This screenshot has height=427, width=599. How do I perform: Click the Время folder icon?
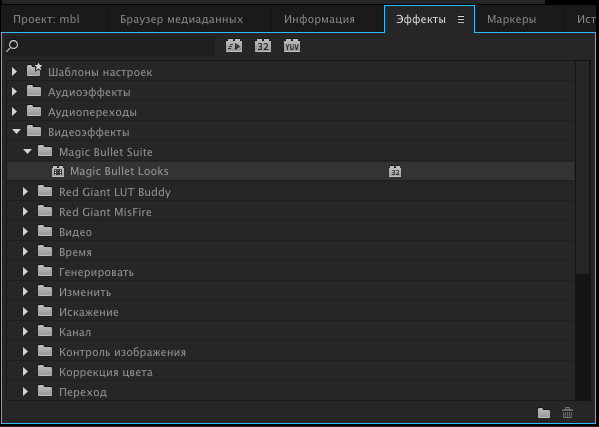(45, 251)
